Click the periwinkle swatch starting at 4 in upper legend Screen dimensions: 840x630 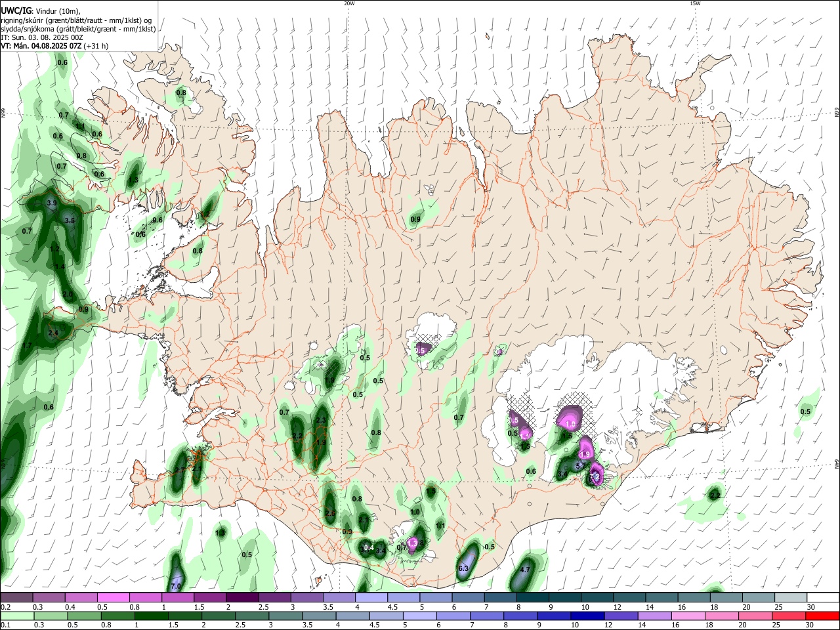tap(371, 598)
